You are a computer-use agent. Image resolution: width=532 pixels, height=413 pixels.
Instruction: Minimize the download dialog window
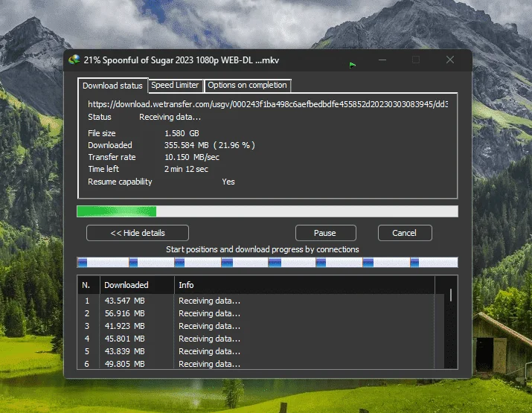click(382, 60)
